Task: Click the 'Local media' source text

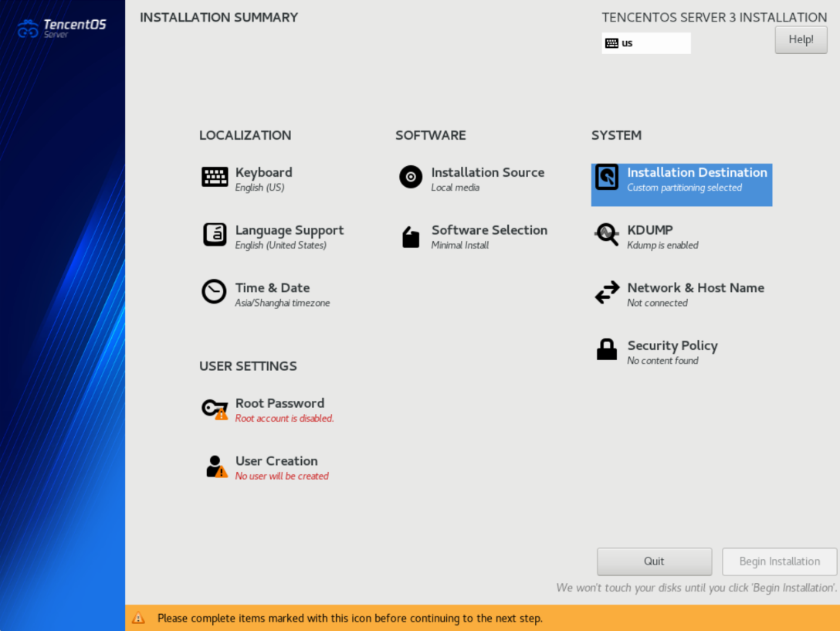Action: [x=455, y=188]
